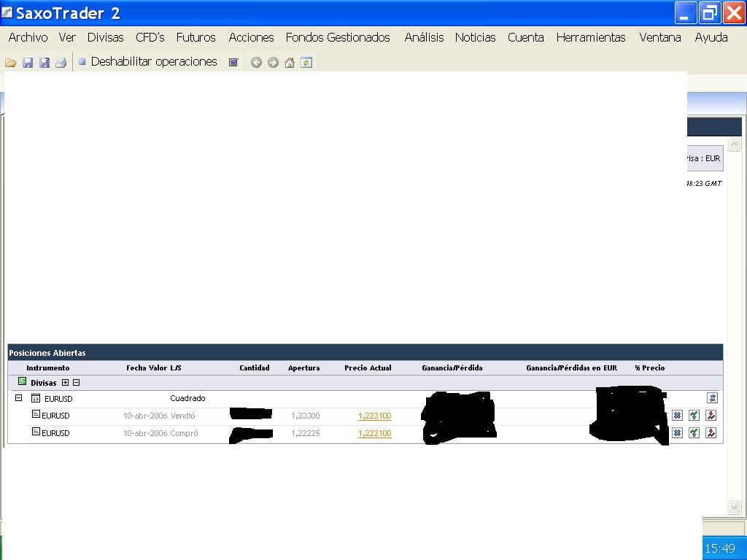747x560 pixels.
Task: Click the green Divisas group icon
Action: click(x=22, y=381)
